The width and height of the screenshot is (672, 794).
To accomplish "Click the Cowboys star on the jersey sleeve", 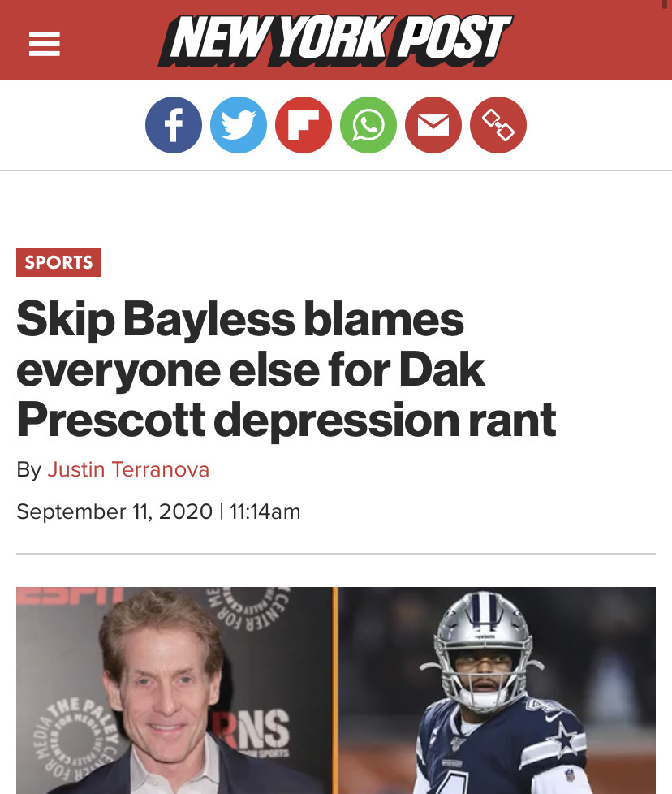I will coord(565,739).
